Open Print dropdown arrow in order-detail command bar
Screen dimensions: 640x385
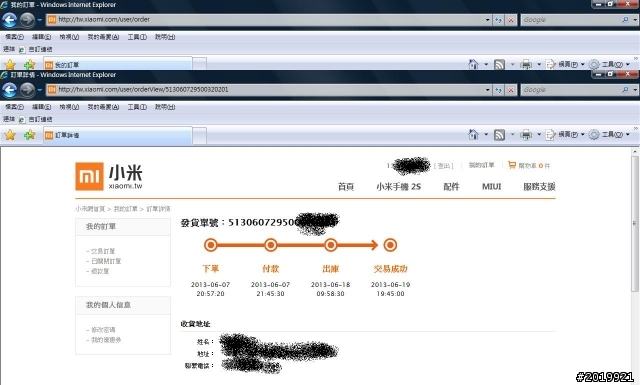(x=539, y=134)
